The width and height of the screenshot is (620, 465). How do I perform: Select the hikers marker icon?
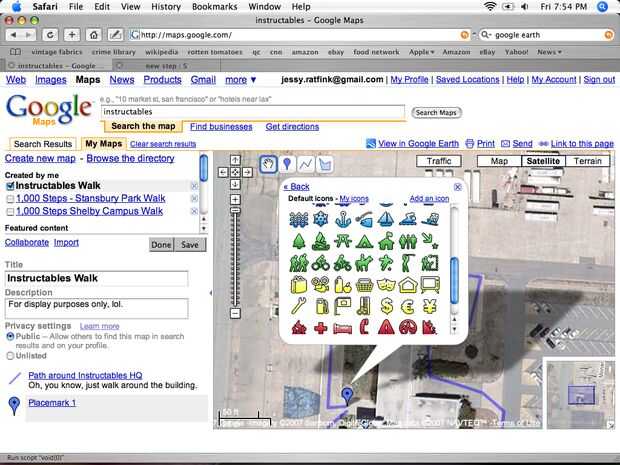click(299, 263)
